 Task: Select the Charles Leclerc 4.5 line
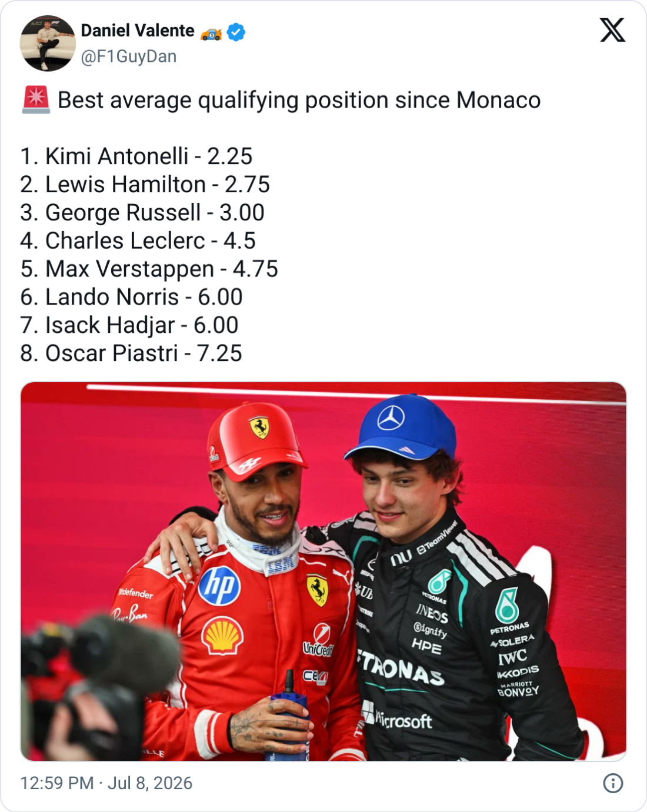[x=138, y=241]
